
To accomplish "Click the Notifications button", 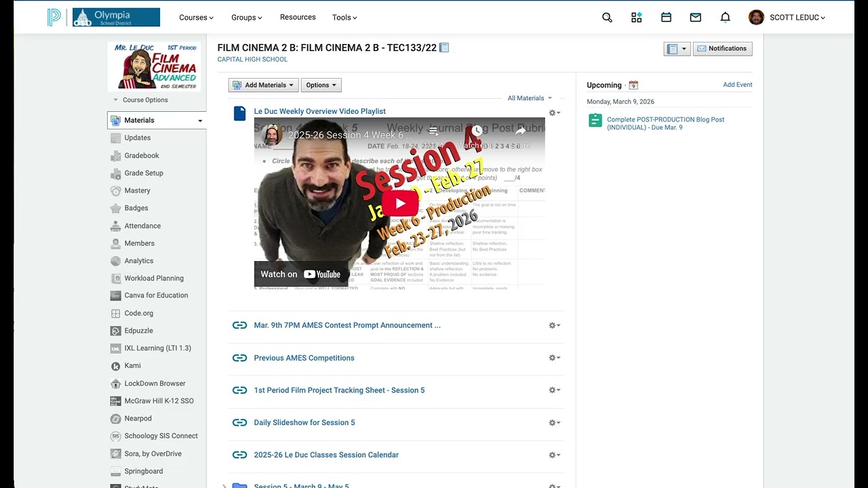I will [x=722, y=49].
